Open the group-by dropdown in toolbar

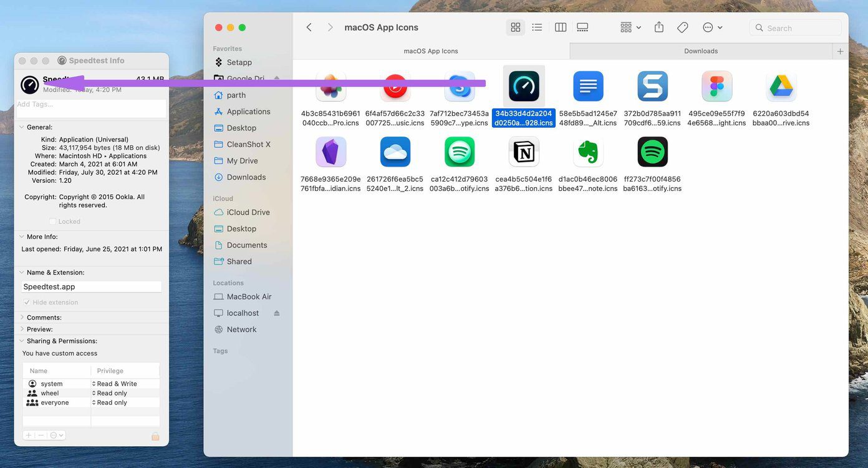(631, 27)
